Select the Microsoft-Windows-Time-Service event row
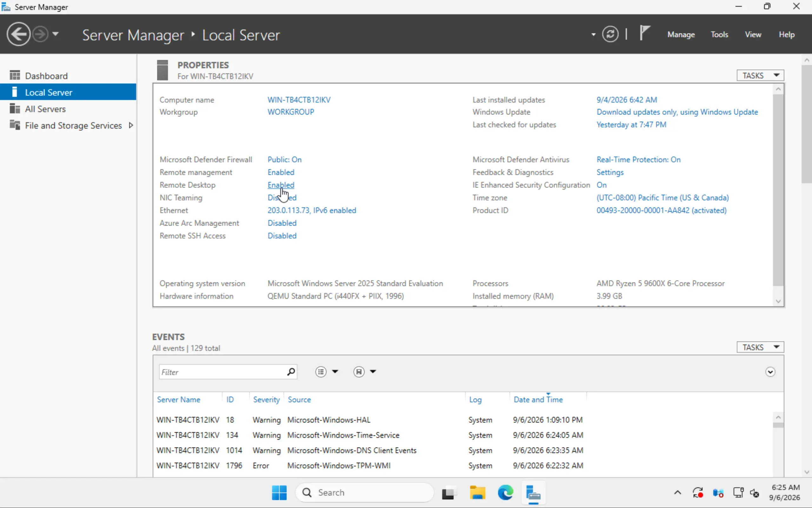Screen dimensions: 812x508 463,435
